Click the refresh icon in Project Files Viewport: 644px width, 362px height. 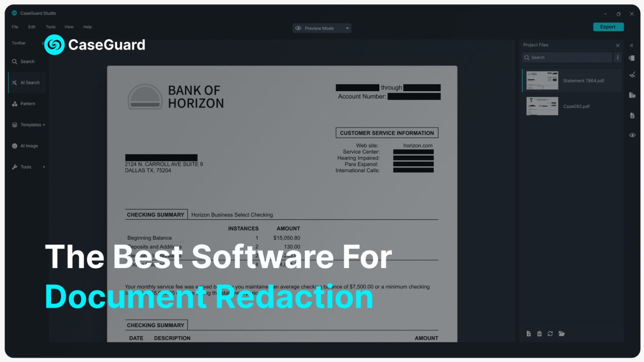550,334
